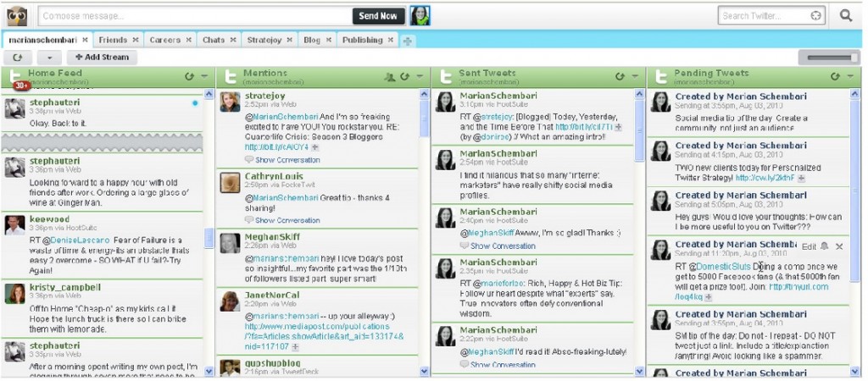This screenshot has height=381, width=868.
Task: Close the Blog tab
Action: click(328, 40)
